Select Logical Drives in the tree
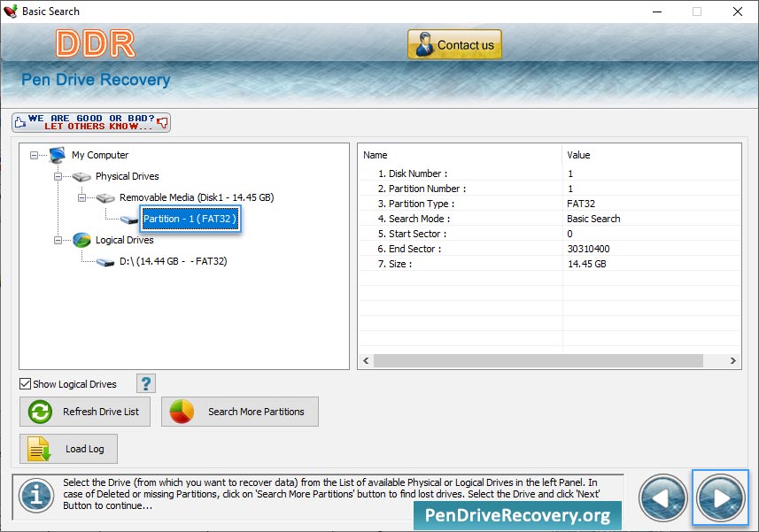The image size is (759, 532). (x=124, y=241)
